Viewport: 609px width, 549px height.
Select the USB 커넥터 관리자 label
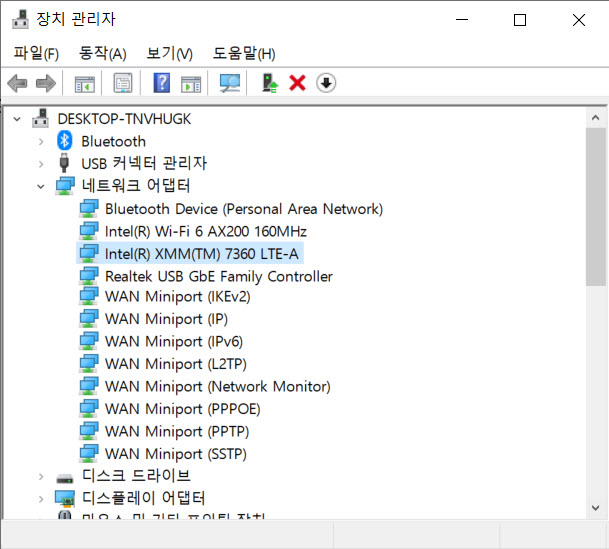(x=144, y=163)
